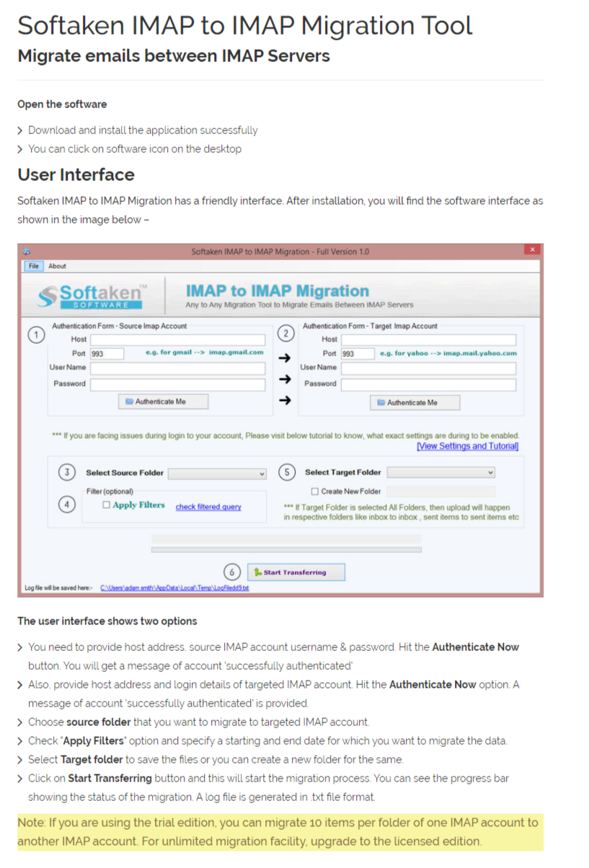Viewport: 589px width, 868px height.
Task: Click the target account Port field
Action: click(x=357, y=354)
